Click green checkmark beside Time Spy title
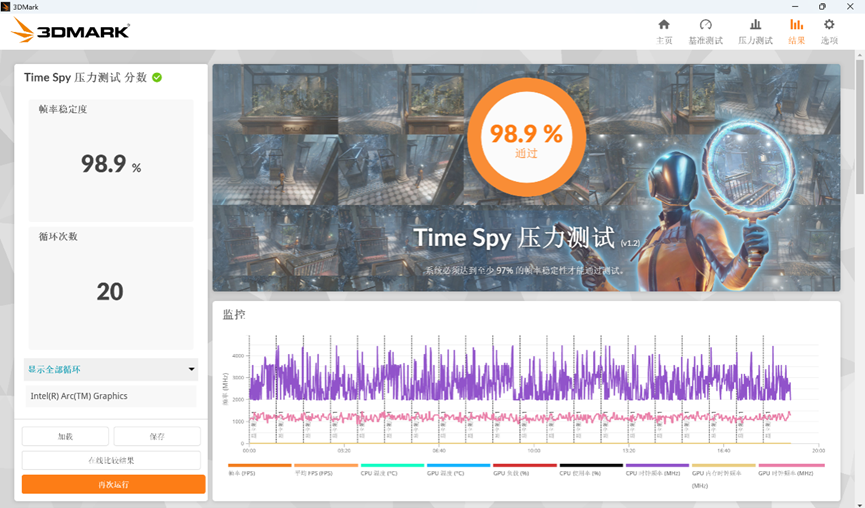The image size is (865, 508). tap(157, 78)
